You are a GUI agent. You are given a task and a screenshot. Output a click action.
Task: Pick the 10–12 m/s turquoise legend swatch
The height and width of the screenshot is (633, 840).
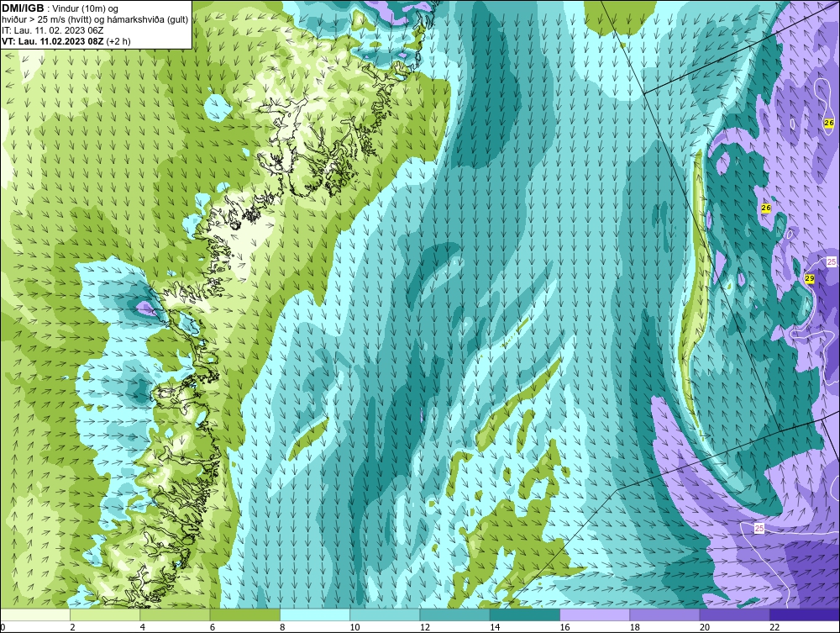point(385,615)
